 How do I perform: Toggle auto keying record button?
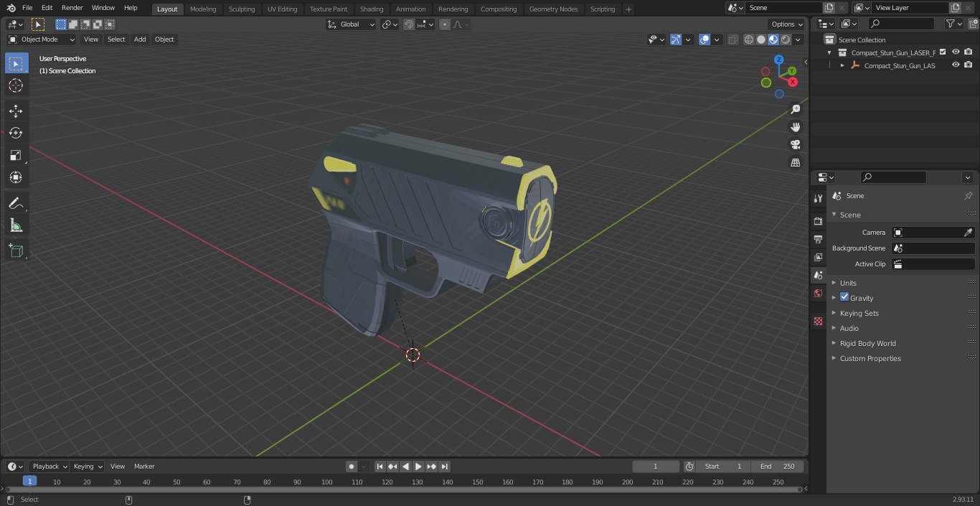click(352, 467)
